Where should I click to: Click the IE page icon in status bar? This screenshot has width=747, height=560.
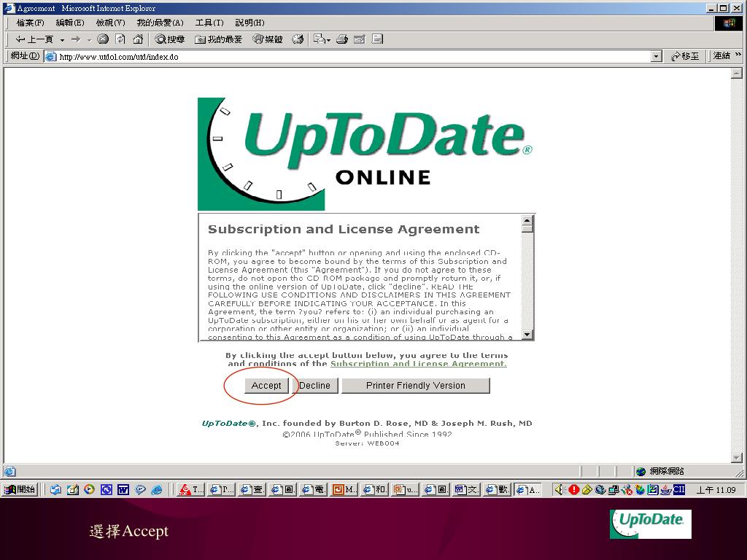tap(10, 472)
